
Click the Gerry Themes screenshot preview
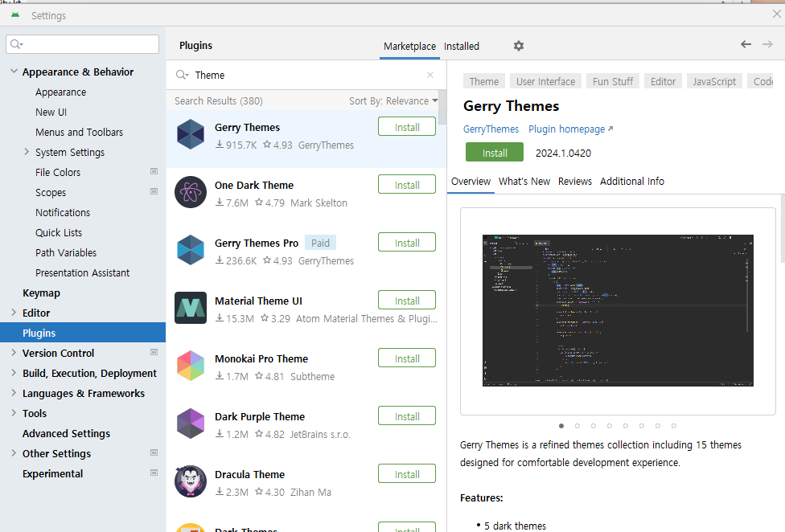click(618, 310)
